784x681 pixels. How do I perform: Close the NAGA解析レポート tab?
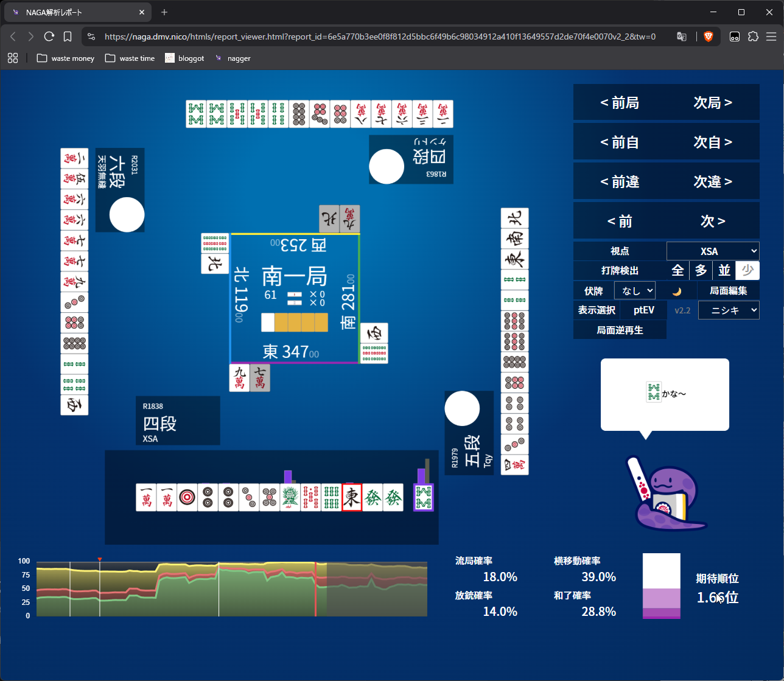tap(141, 12)
